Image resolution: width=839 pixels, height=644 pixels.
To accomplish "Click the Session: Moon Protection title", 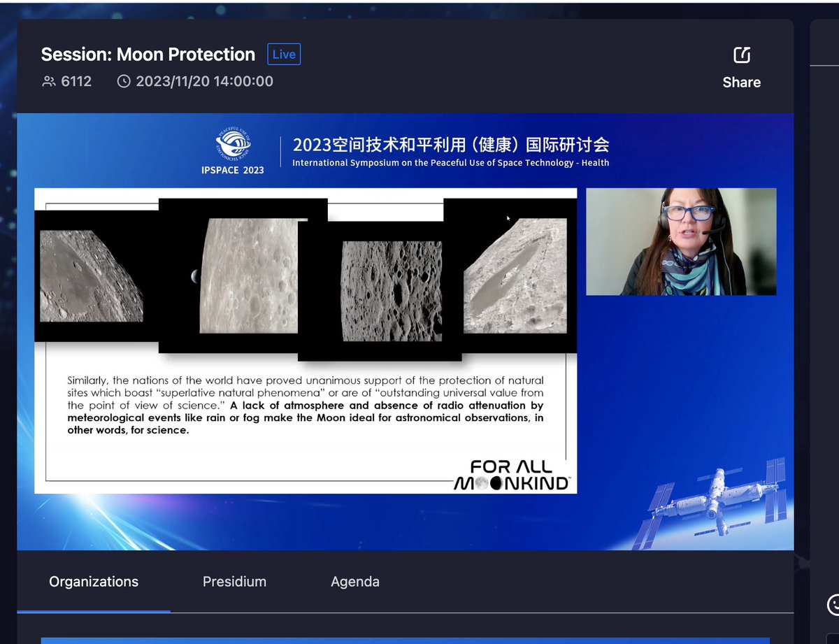I will 148,55.
